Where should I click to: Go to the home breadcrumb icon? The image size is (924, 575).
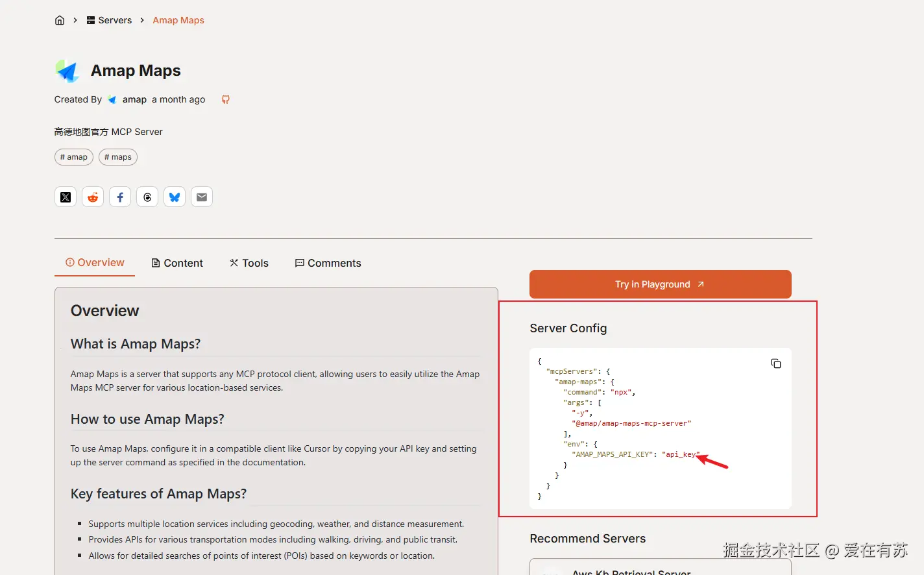pyautogui.click(x=60, y=20)
